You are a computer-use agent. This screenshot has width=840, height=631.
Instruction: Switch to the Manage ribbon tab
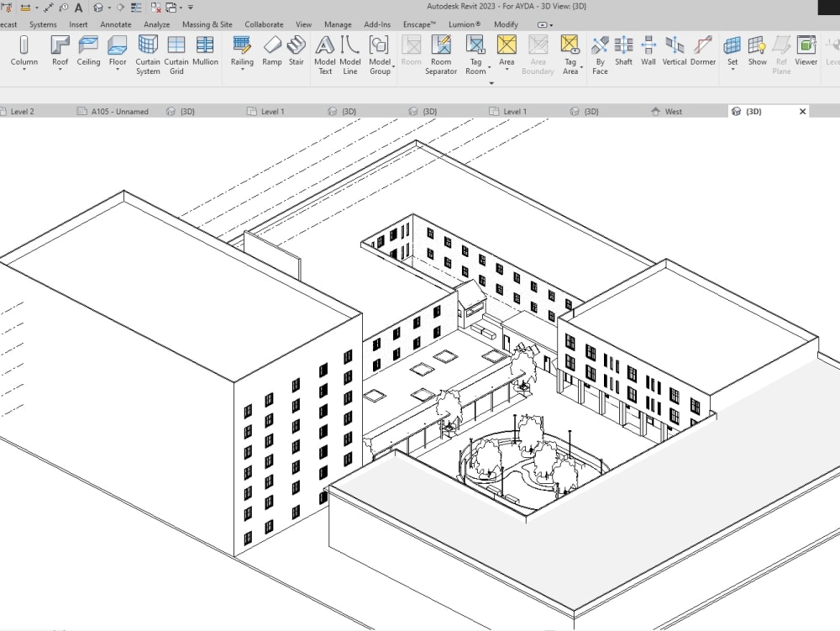coord(338,24)
